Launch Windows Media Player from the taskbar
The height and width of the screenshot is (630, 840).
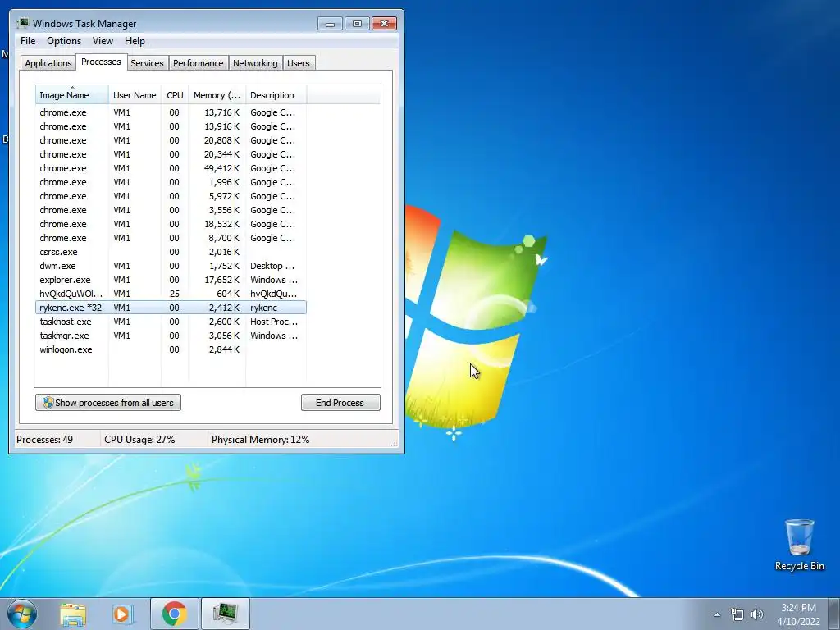123,614
